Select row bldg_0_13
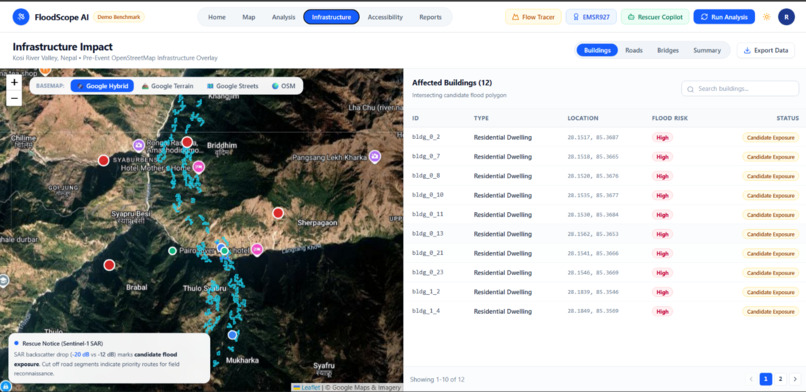Viewport: 806px width, 392px height. 604,234
